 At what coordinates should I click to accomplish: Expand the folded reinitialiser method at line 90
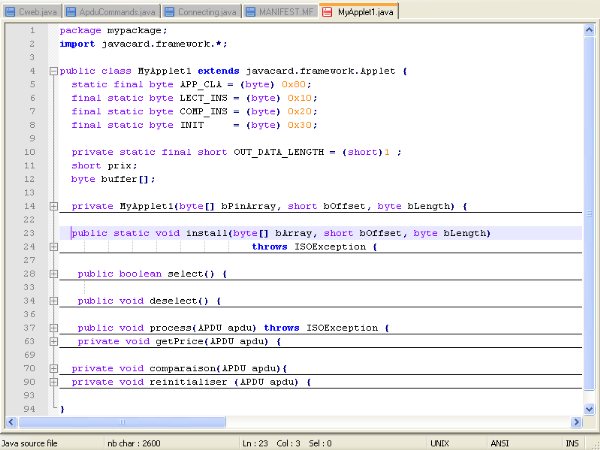(x=53, y=382)
